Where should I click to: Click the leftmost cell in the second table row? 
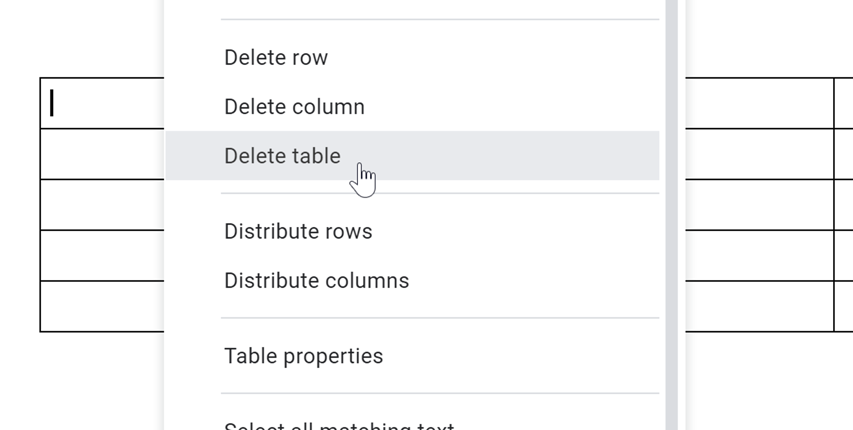coord(102,154)
